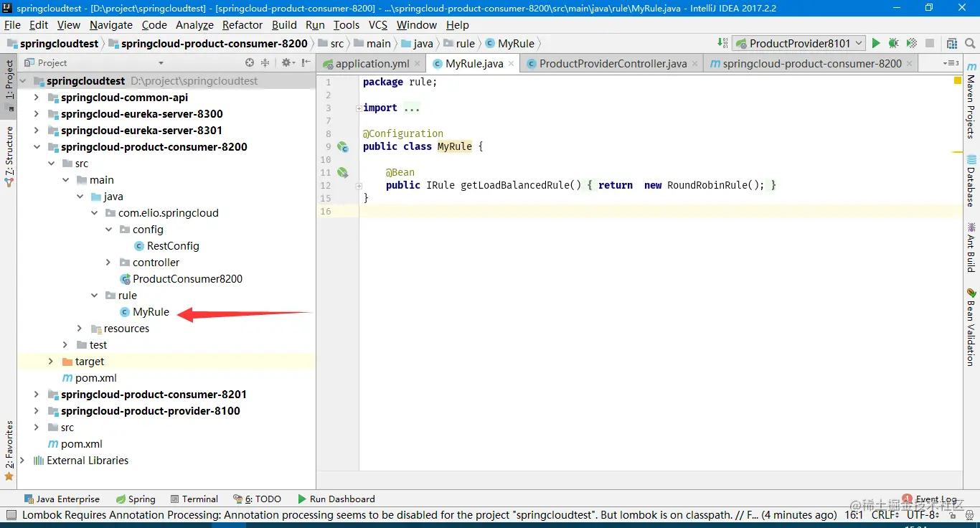Open the Java Enterprise tool window
Screen dimensions: 980x528
62,499
